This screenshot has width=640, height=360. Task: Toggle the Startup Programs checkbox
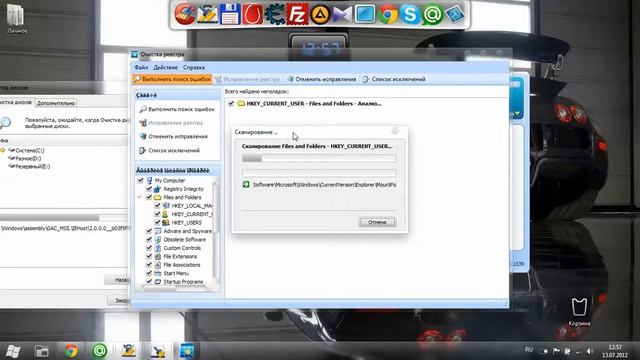[x=149, y=282]
